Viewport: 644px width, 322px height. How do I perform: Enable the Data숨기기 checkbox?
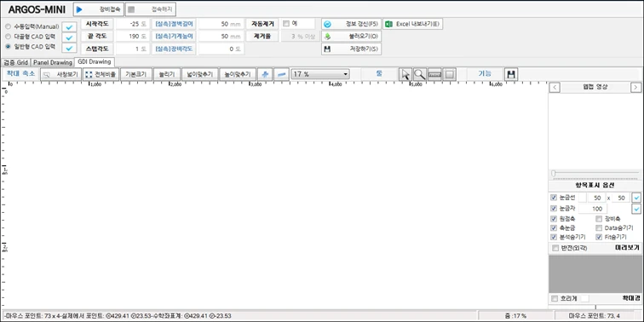pos(599,227)
